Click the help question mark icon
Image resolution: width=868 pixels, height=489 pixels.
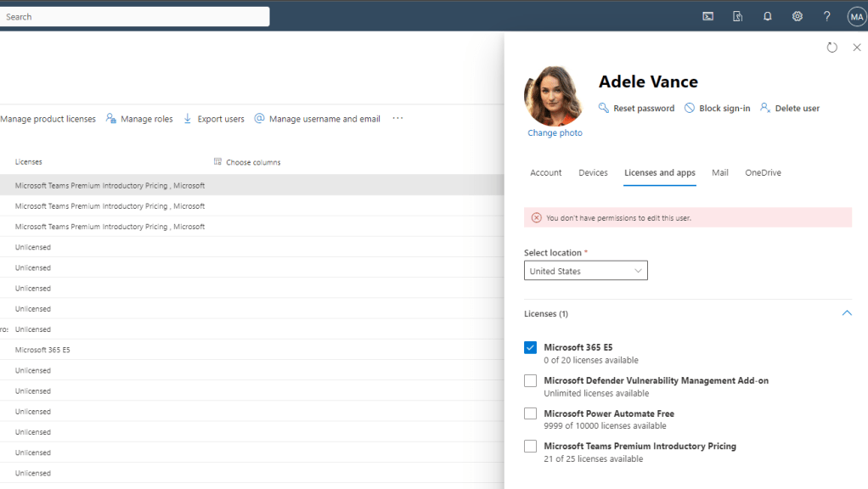click(826, 16)
